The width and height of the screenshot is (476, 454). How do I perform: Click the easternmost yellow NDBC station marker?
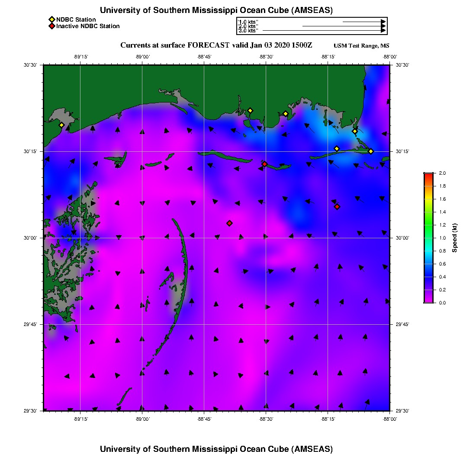point(371,151)
